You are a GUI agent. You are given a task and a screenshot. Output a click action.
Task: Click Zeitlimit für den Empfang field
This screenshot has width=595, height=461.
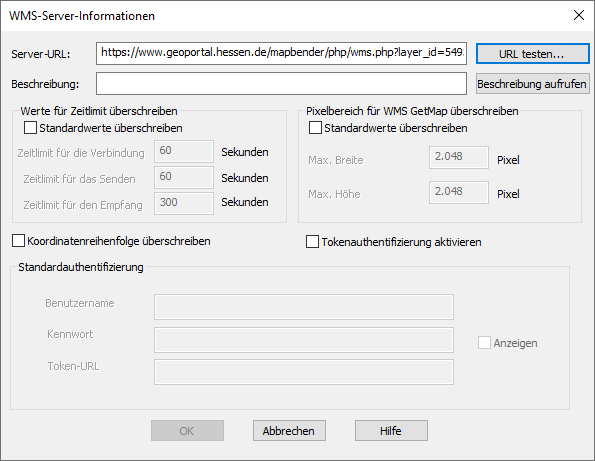[184, 203]
